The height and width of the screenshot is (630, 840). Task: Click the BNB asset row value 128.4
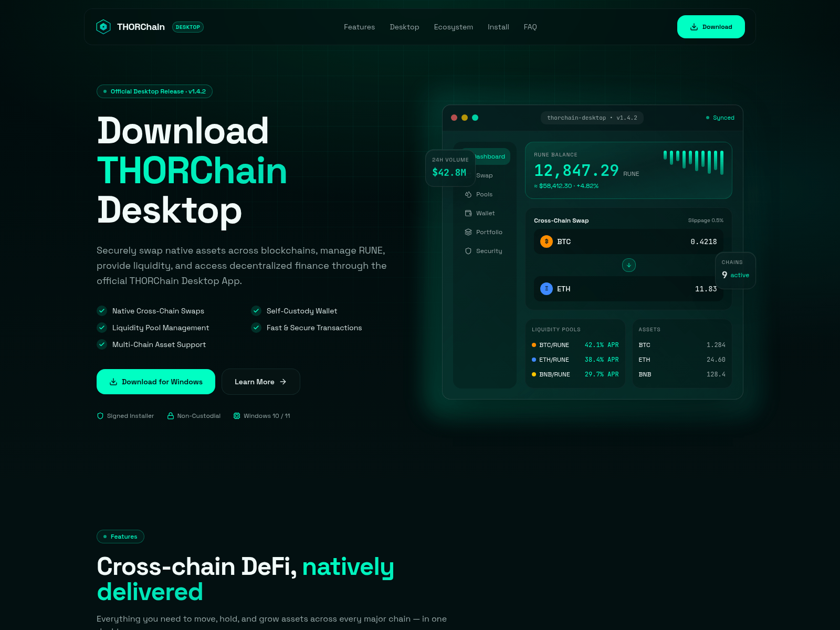[716, 374]
